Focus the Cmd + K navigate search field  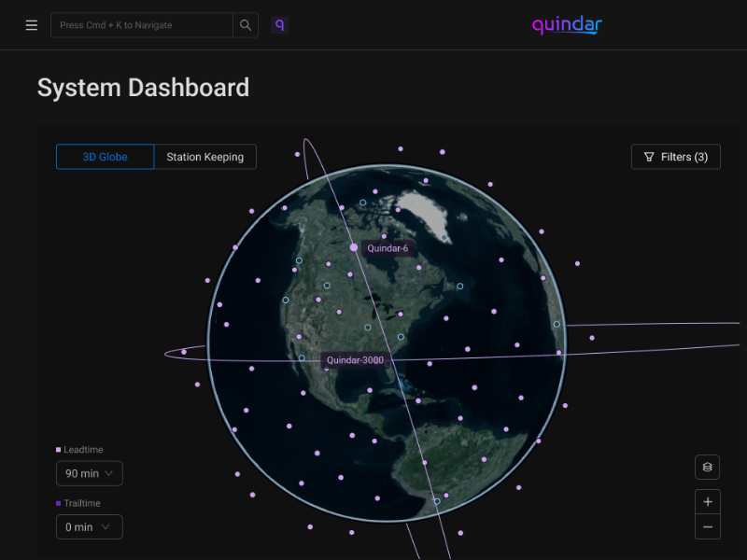coord(142,25)
